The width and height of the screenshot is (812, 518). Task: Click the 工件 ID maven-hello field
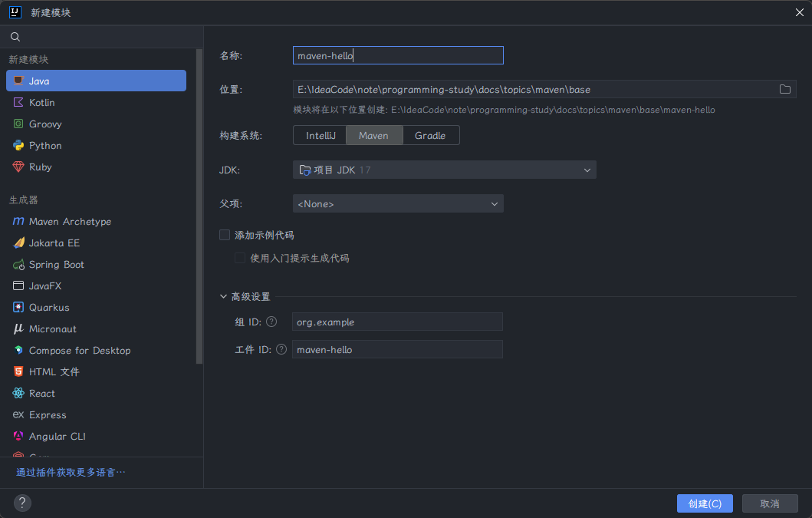pos(397,349)
